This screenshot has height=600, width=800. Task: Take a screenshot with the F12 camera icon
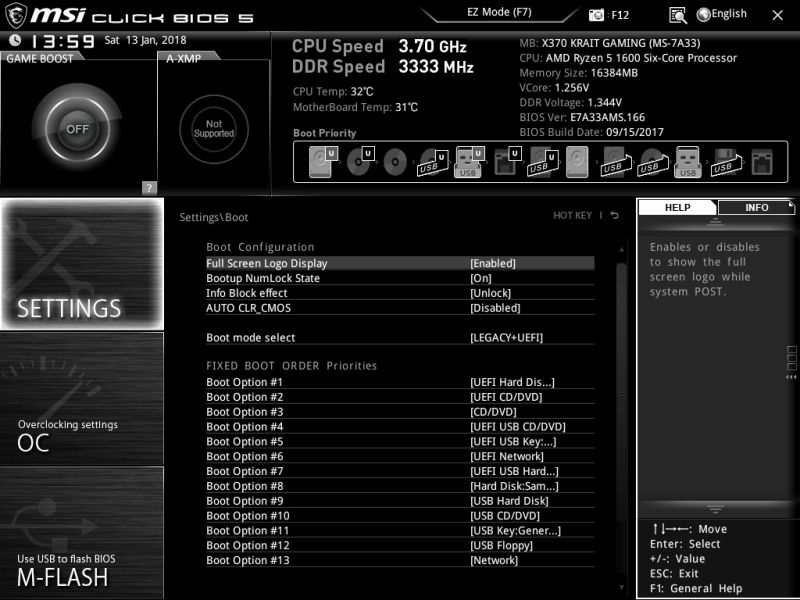click(596, 15)
